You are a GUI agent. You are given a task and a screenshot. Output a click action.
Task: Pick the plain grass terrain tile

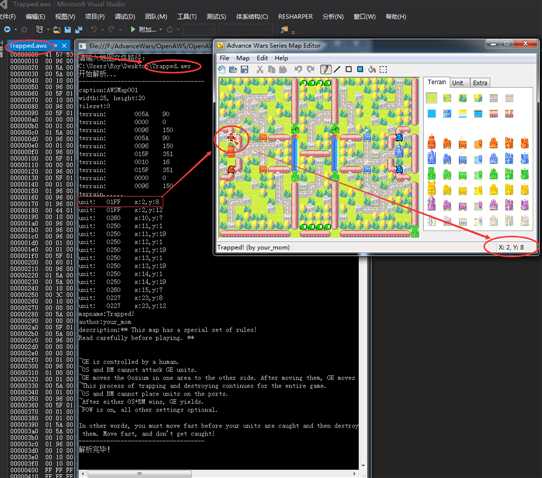[x=431, y=98]
